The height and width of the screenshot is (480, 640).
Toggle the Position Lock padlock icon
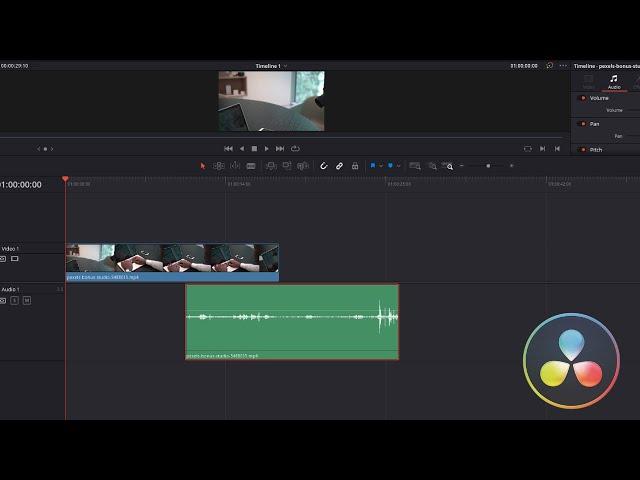pos(355,166)
